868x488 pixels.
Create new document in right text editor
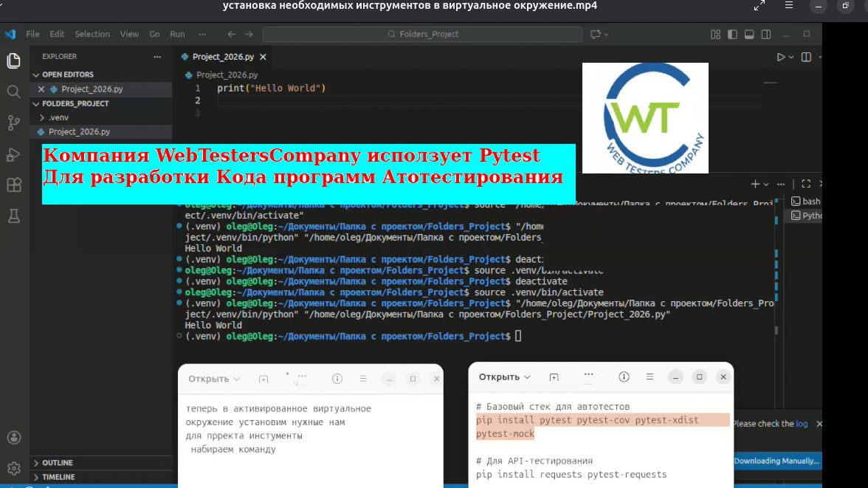[554, 377]
